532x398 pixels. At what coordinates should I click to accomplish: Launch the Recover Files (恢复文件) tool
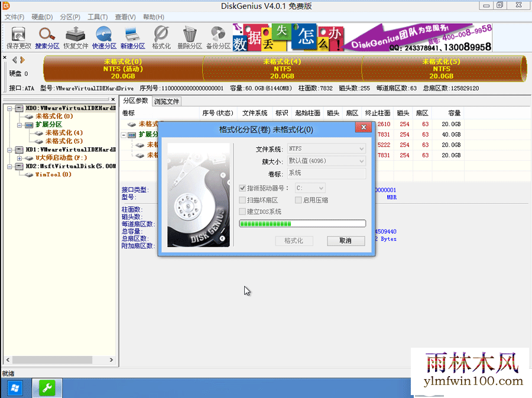[x=76, y=38]
